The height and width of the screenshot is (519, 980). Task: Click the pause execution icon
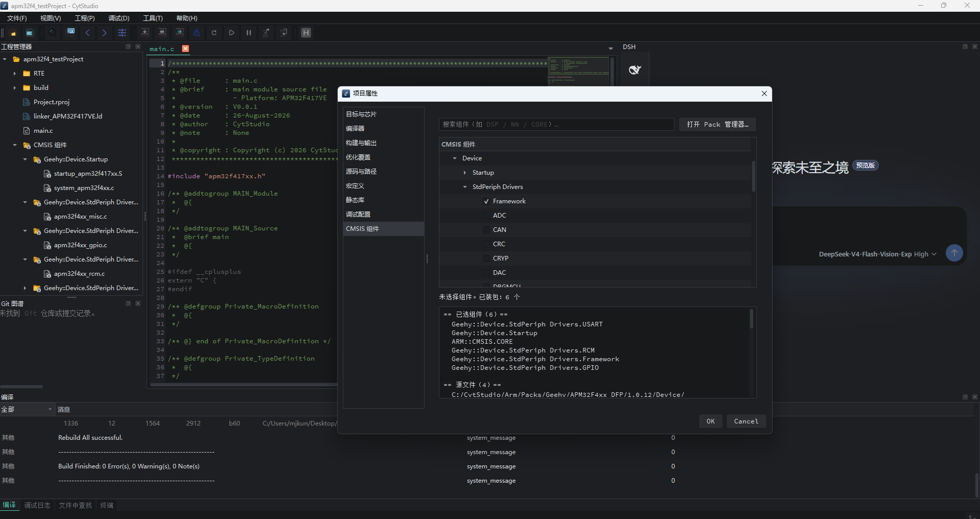[x=249, y=33]
